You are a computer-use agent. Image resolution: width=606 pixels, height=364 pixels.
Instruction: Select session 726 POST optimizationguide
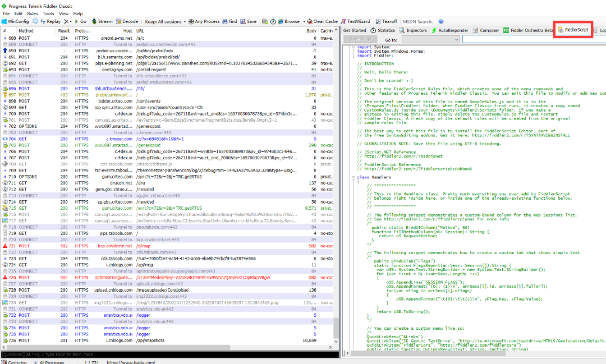click(167, 278)
